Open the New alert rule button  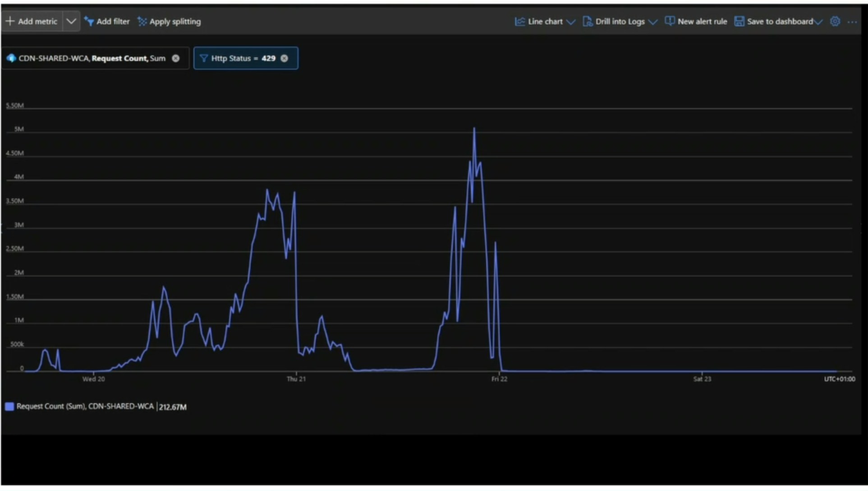pyautogui.click(x=702, y=21)
